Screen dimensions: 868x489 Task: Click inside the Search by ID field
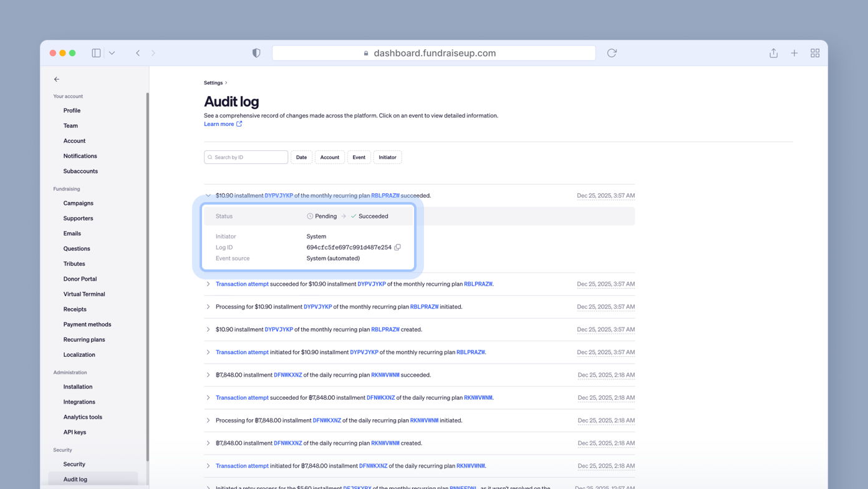[246, 157]
